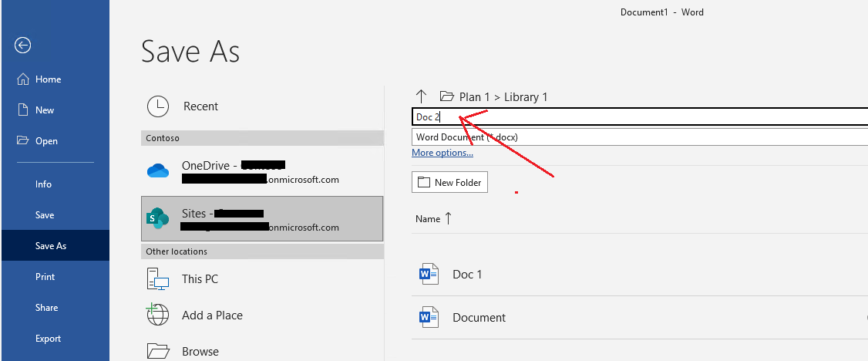Click the file name field containing Doc 2
This screenshot has height=361, width=868.
(640, 116)
